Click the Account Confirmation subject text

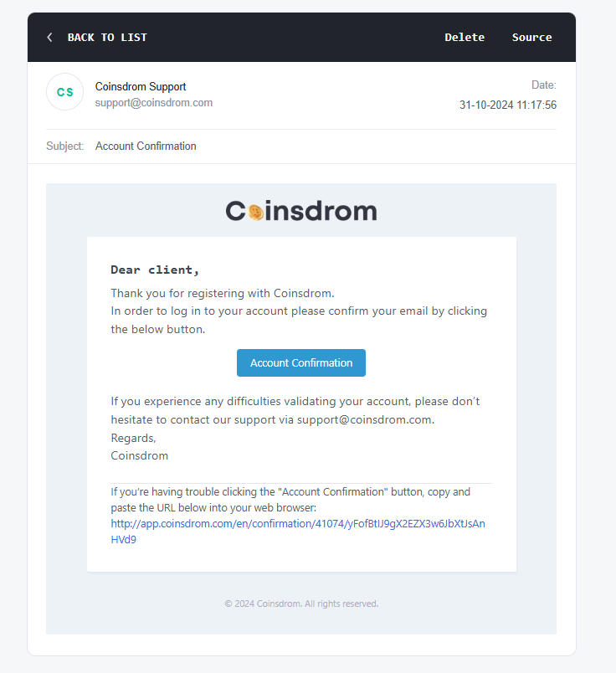click(146, 146)
